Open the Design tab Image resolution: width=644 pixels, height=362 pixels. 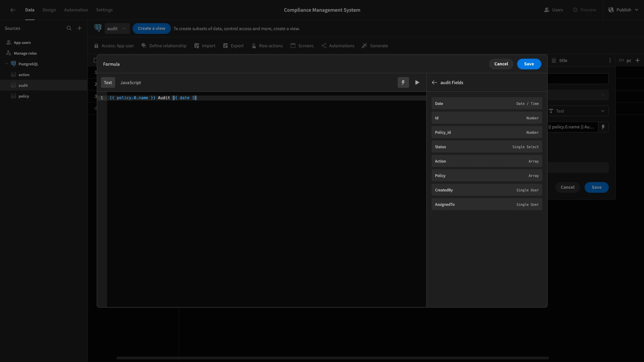49,10
